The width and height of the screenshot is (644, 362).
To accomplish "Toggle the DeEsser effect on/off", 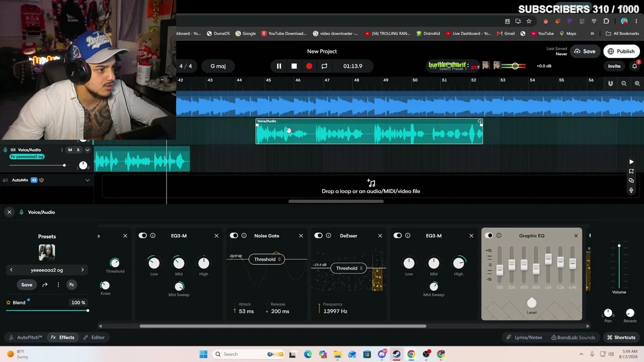I will tap(318, 235).
